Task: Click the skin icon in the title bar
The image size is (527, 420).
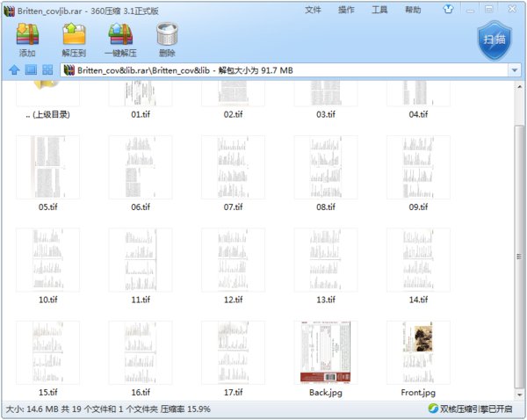Action: click(448, 11)
